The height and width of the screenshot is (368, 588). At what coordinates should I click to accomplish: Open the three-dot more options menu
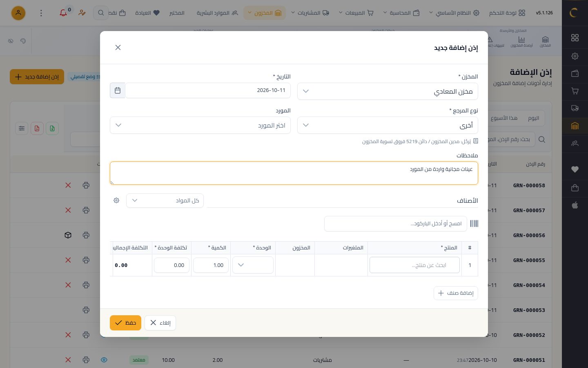[x=41, y=13]
